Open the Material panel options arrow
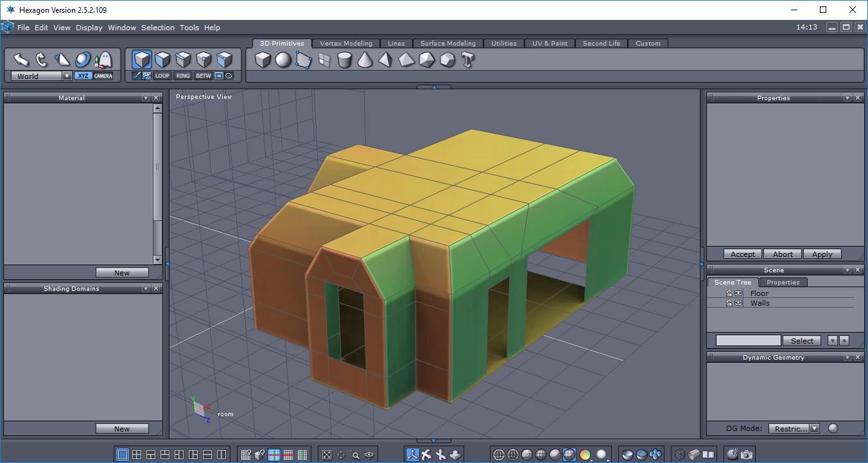Image resolution: width=868 pixels, height=463 pixels. 146,98
